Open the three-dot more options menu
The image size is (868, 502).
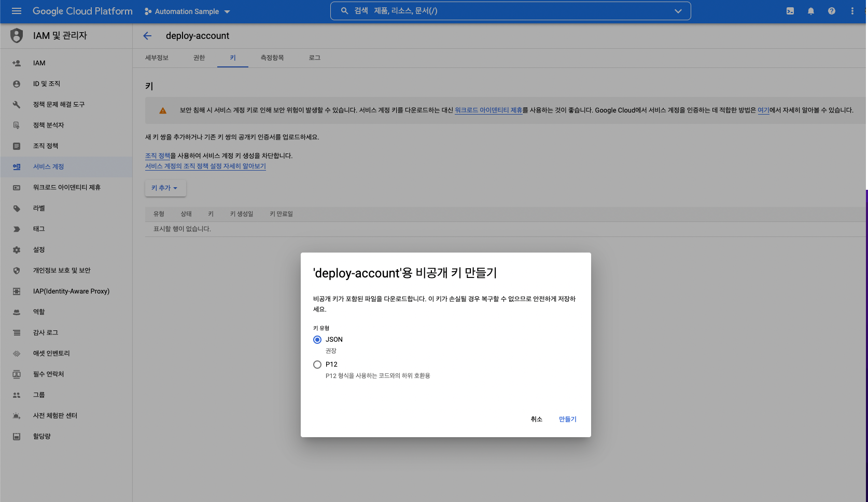[x=852, y=11]
